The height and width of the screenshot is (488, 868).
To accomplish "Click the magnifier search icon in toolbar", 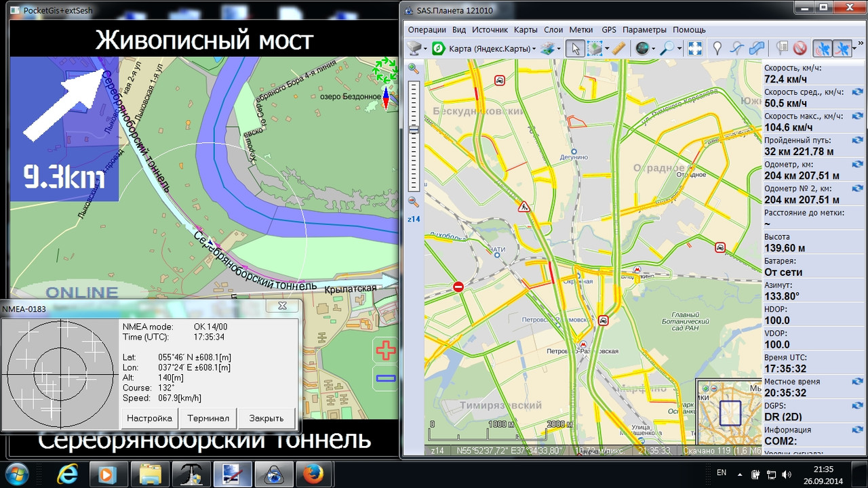I will pyautogui.click(x=668, y=48).
